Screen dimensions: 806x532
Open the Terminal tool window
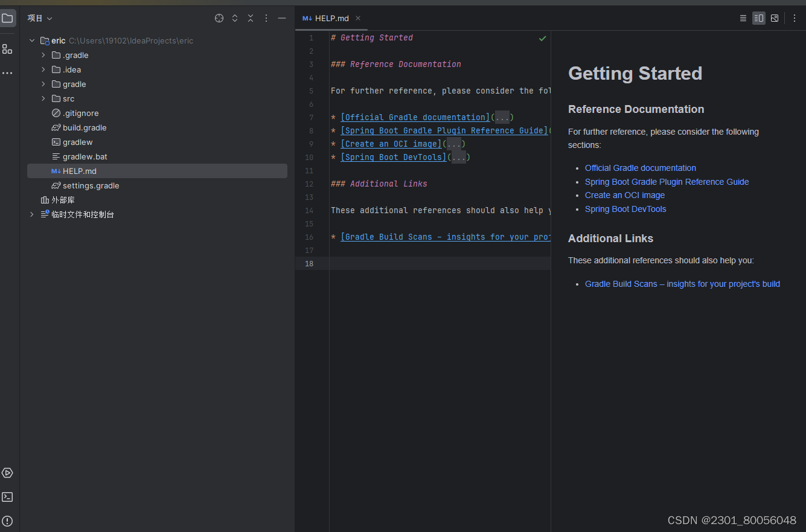[7, 497]
